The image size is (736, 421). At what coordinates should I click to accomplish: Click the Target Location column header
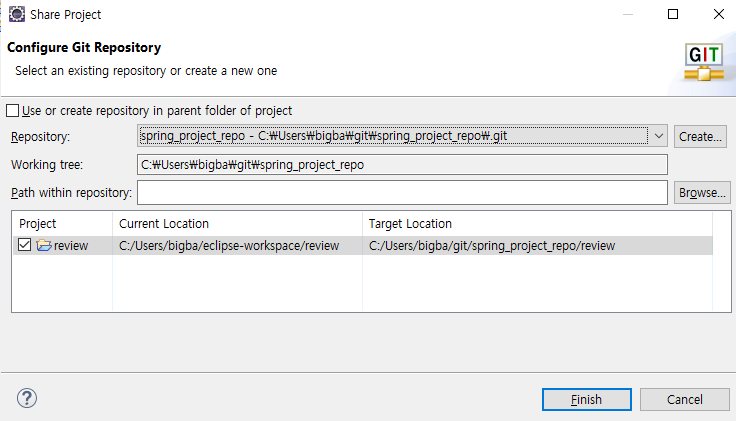pyautogui.click(x=537, y=224)
